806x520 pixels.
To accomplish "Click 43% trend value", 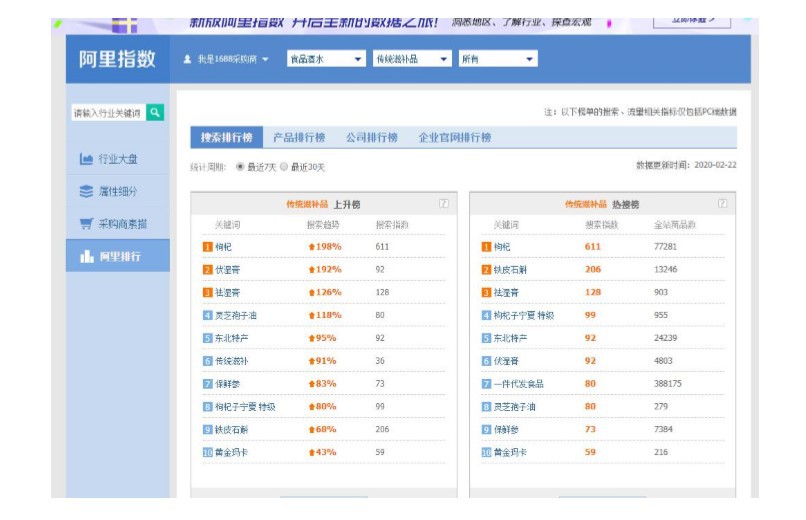I will click(x=326, y=452).
